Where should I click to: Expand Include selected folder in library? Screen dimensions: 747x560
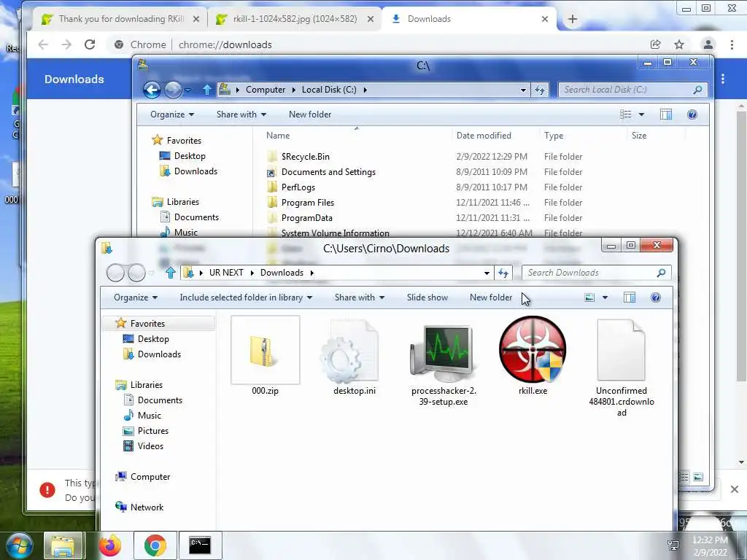click(246, 297)
